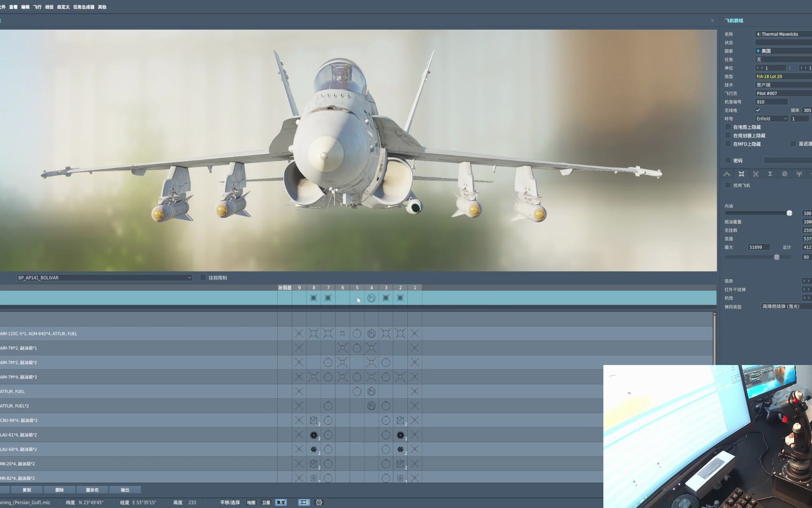This screenshot has width=812, height=508.
Task: Click the propeller-shaped icon next to loadout icon
Action: (756, 174)
